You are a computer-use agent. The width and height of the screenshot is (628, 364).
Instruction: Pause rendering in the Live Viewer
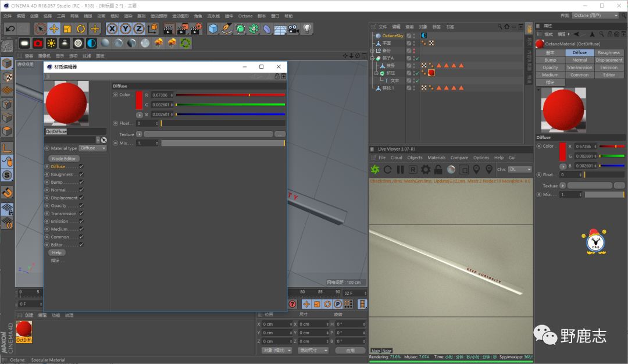(x=400, y=169)
